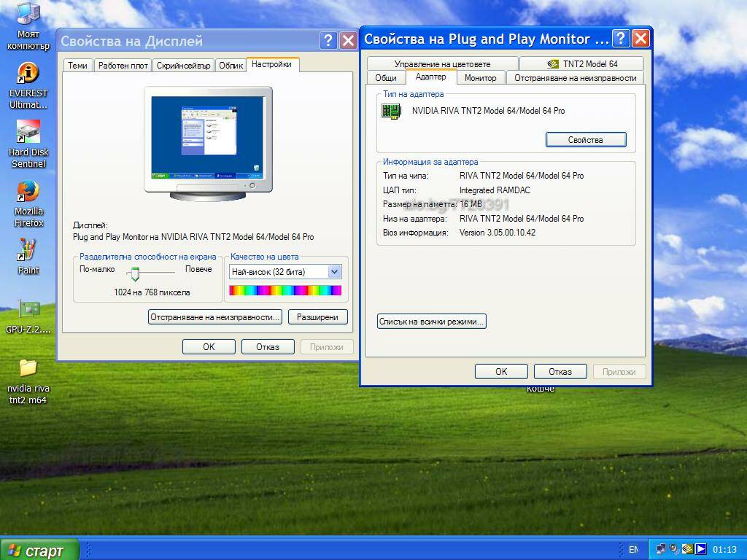Switch to the Screensaver tab (Скрийнсейвър)

point(183,65)
